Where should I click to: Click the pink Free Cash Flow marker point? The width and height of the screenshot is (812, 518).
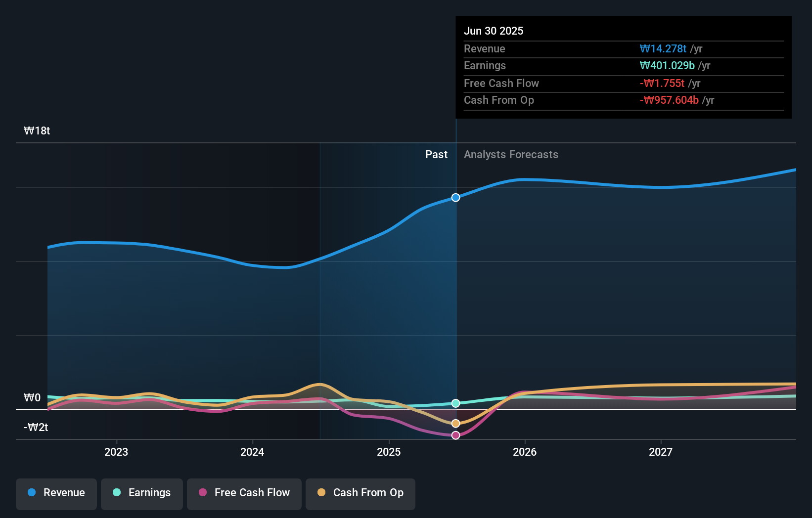click(455, 435)
